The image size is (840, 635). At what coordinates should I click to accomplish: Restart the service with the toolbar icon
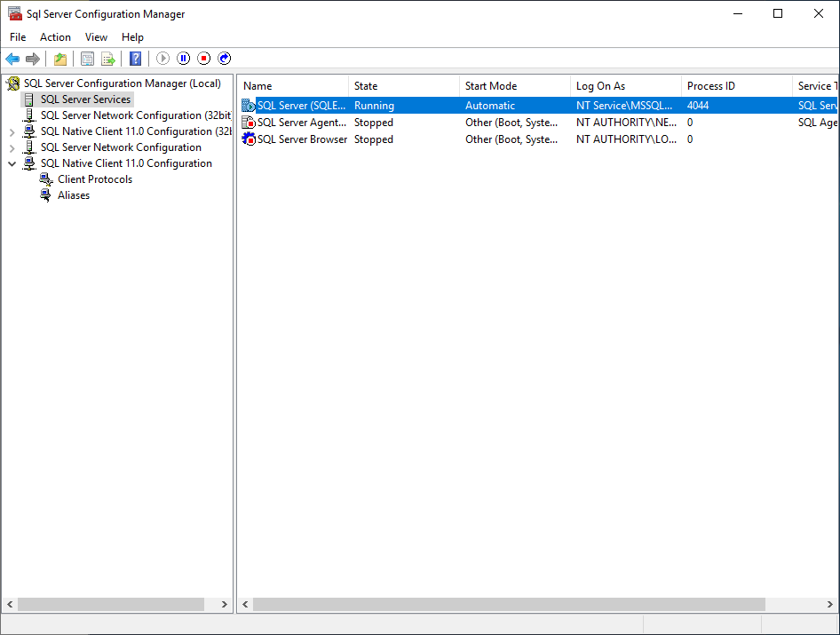[x=225, y=59]
